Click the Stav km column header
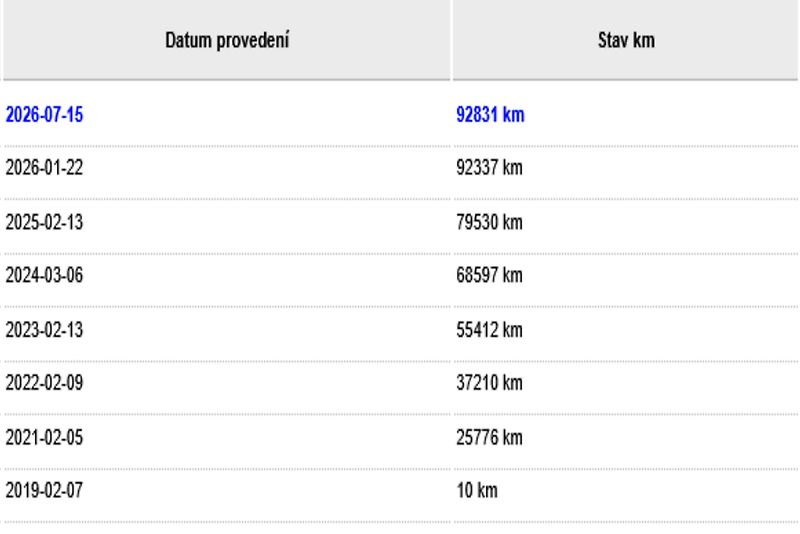 pyautogui.click(x=626, y=40)
